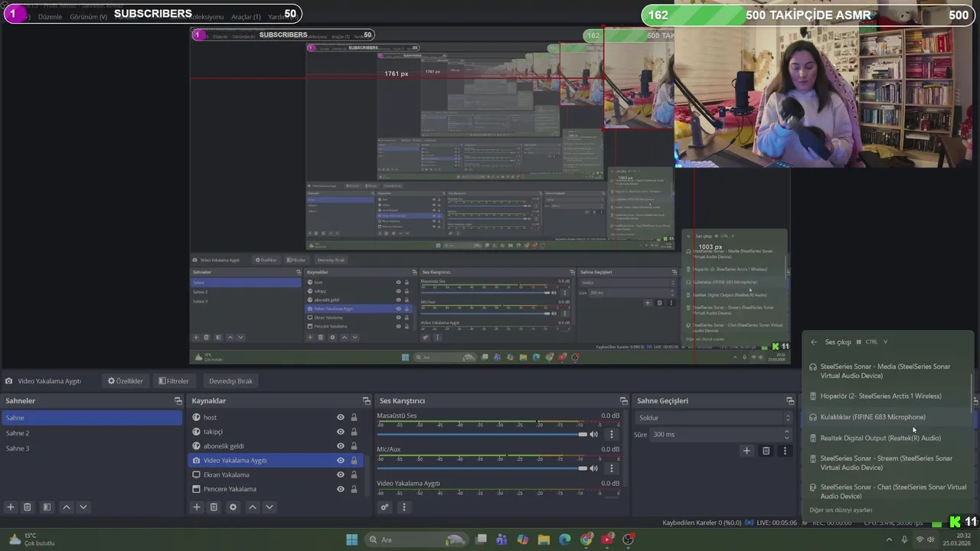Choose Kulaklıklar FIFINE 683 Microphone output
980x551 pixels.
click(x=887, y=417)
